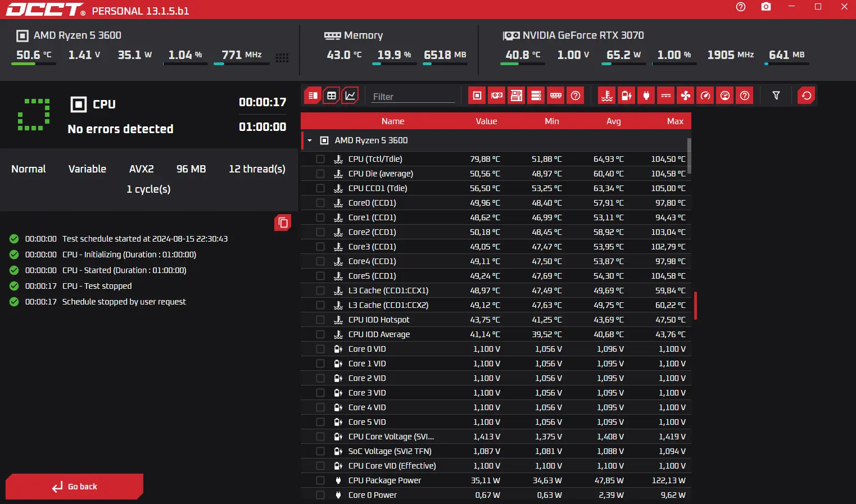Viewport: 856px width, 504px height.
Task: Toggle frequency gauge sensor type filter
Action: pos(705,96)
